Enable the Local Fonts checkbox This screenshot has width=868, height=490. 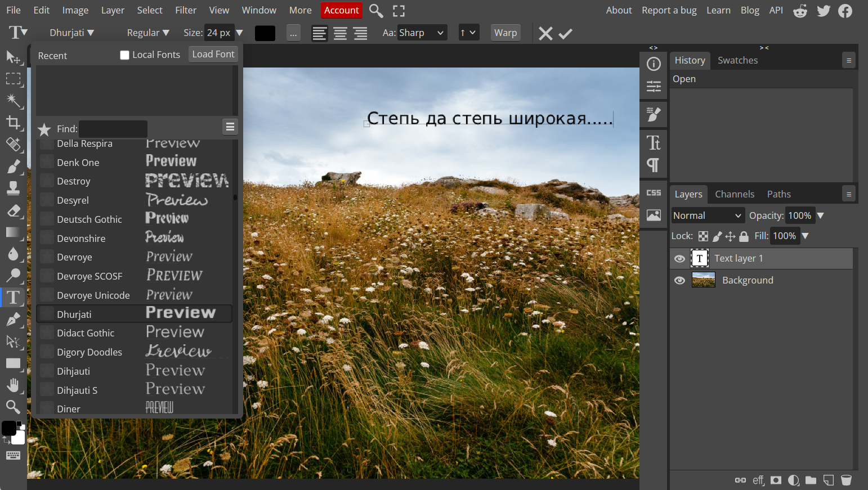(125, 55)
